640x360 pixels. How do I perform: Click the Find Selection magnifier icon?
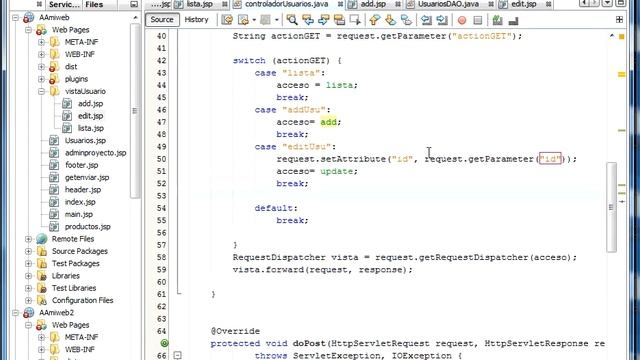click(292, 20)
